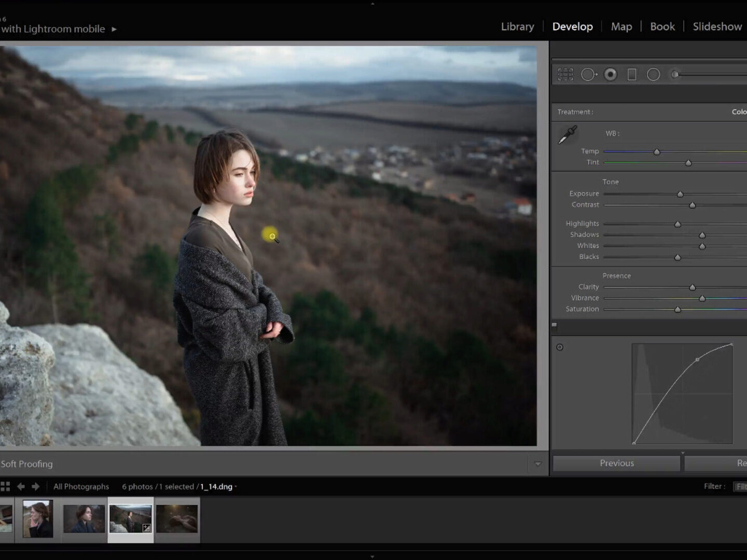
Task: Go back using filmstrip left arrow
Action: coord(21,486)
